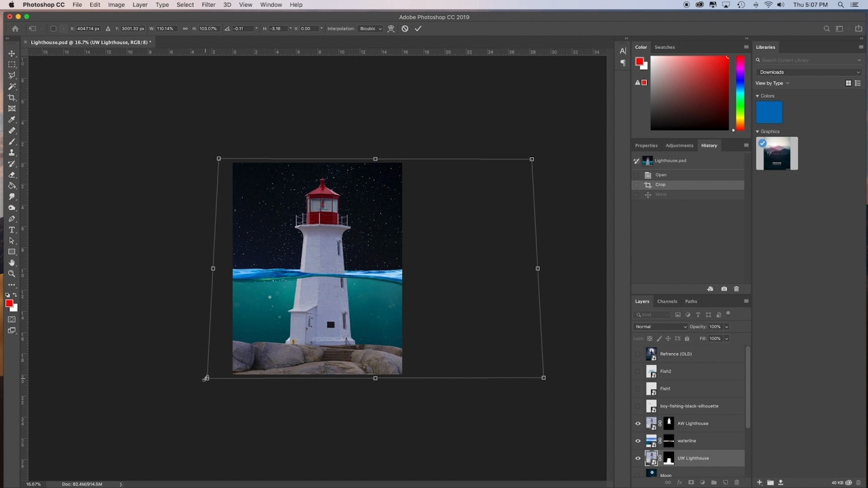The image size is (868, 488).
Task: Select the Crop tool
Action: [x=12, y=98]
